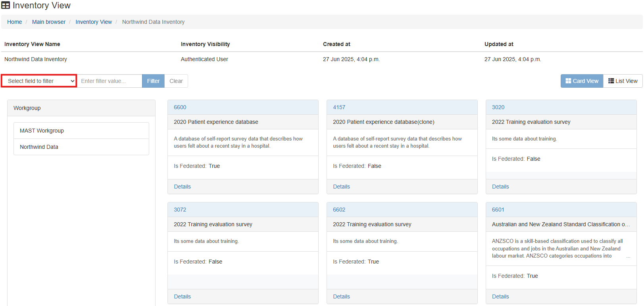Open Main browser breadcrumb link

[49, 22]
